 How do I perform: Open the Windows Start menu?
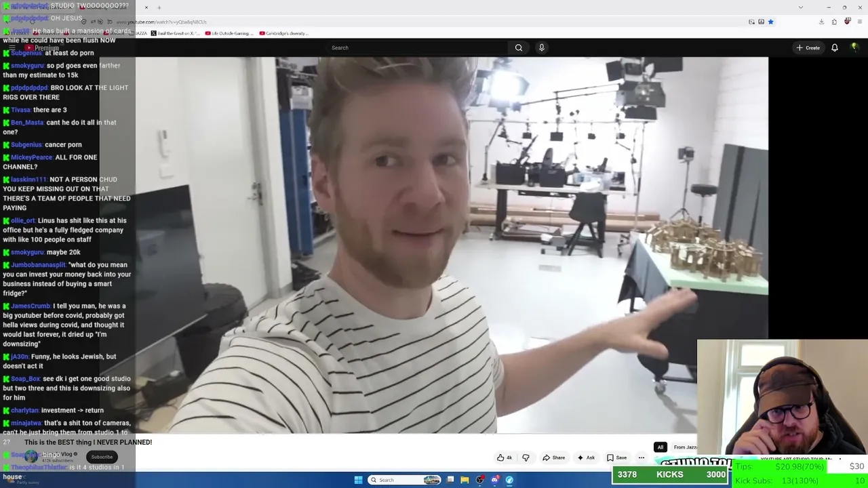point(358,480)
